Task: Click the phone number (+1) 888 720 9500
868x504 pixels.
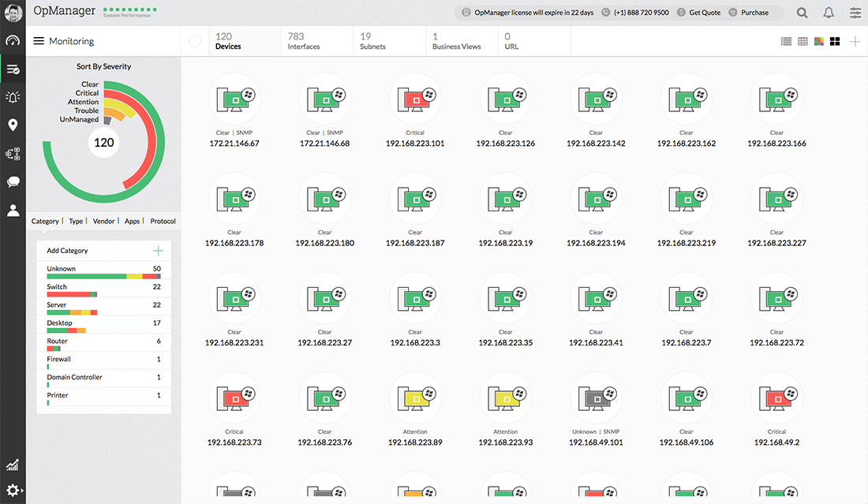Action: [635, 12]
